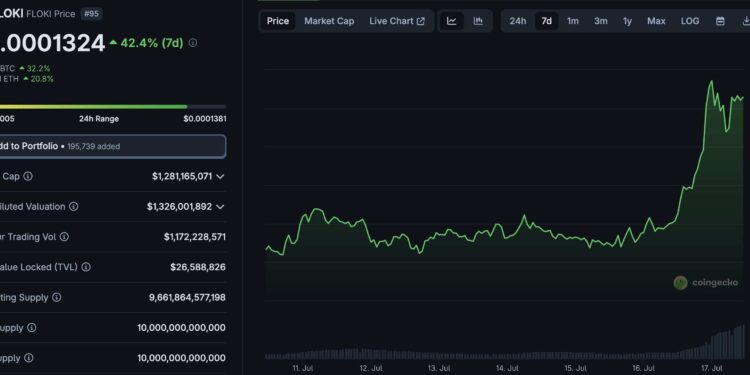
Task: Switch to candlestick chart icon
Action: coord(478,21)
